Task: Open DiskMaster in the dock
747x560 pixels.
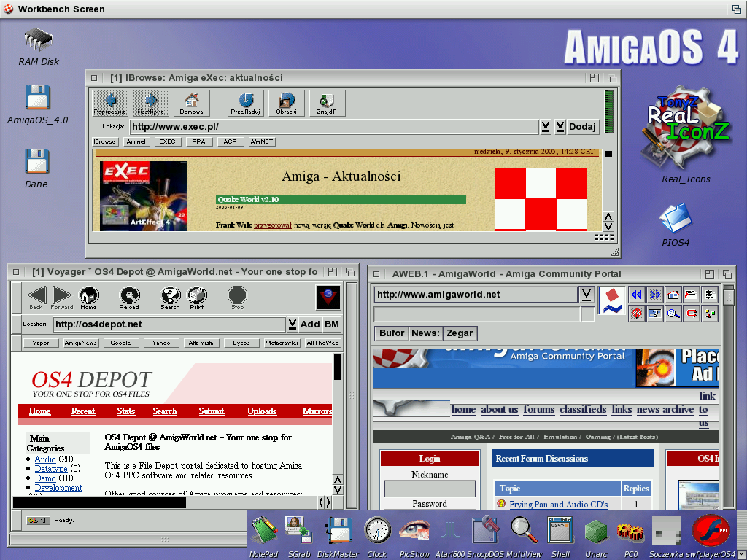Action: (x=338, y=536)
